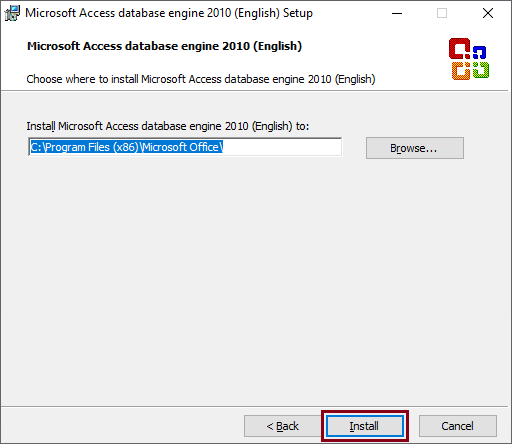Close the Setup dialog with the X
Screen dimensions: 512x444
coord(488,13)
